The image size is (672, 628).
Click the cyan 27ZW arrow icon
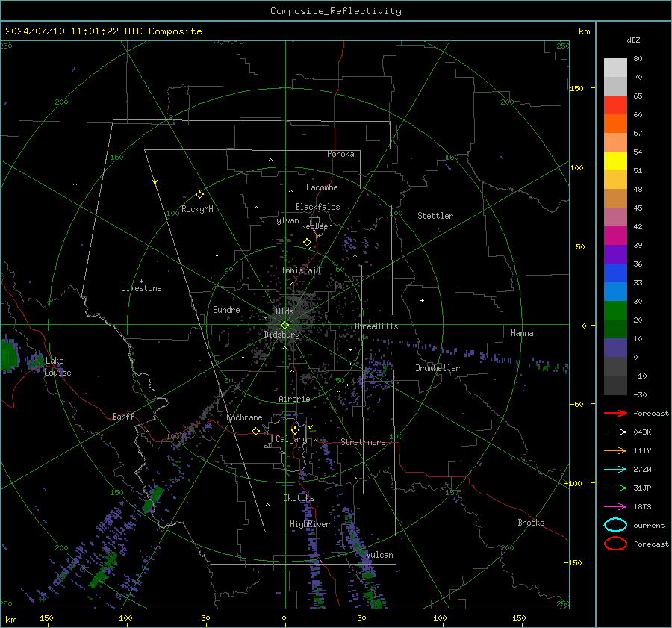point(615,470)
